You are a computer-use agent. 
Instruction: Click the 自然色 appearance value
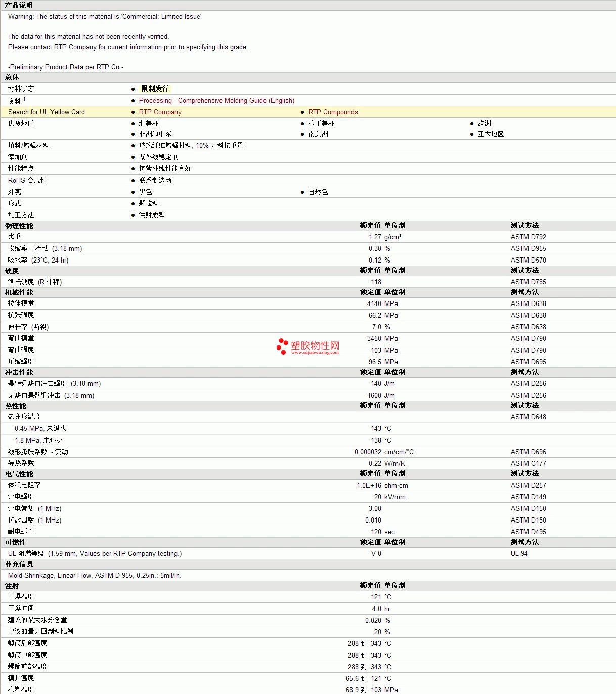(x=318, y=192)
